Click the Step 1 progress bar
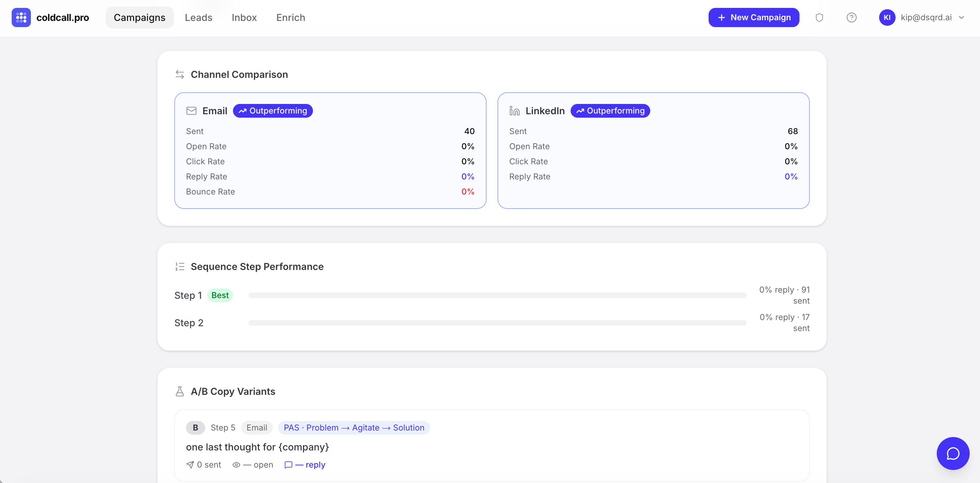 point(497,295)
